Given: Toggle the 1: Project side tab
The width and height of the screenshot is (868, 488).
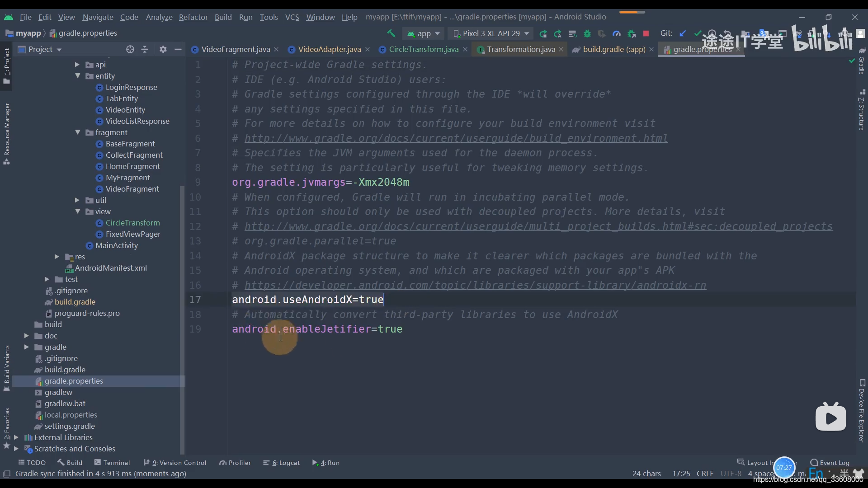Looking at the screenshot, I should (x=7, y=66).
